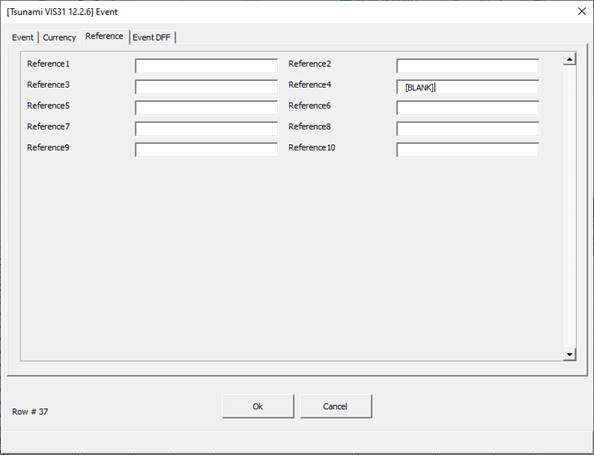Dismiss dialog with Cancel button

point(336,406)
